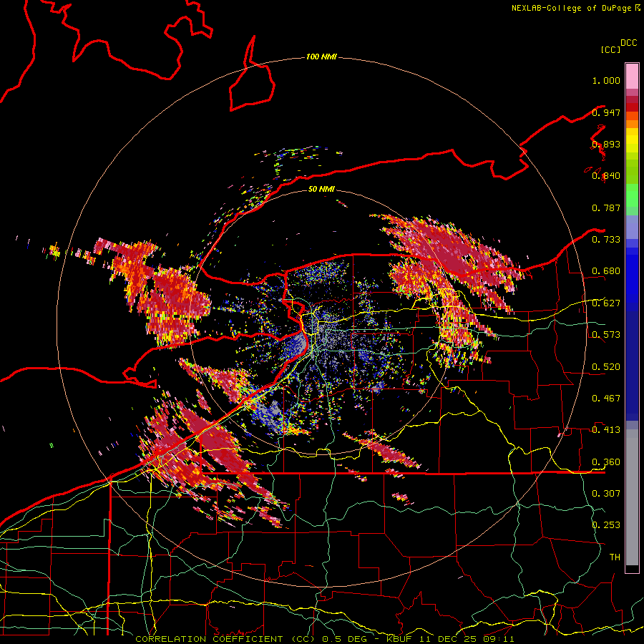Screen dimensions: 644x644
Task: Select the 0.680 scale value
Action: 606,271
